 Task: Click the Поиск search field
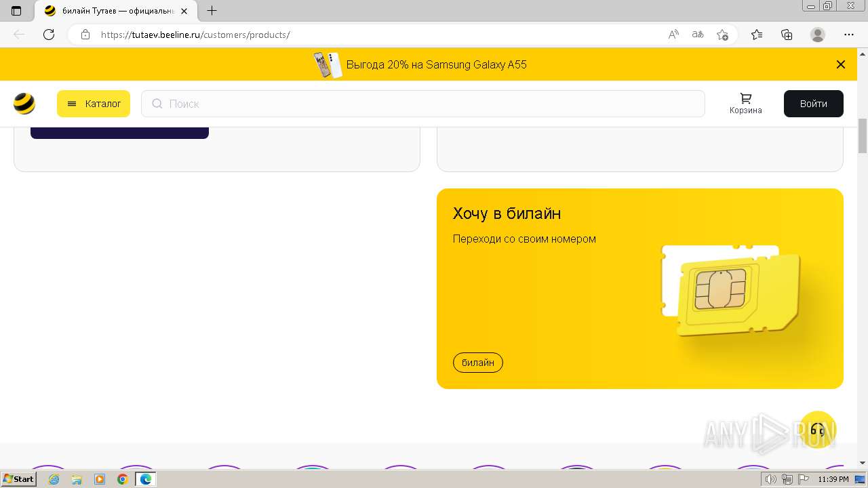click(x=423, y=104)
